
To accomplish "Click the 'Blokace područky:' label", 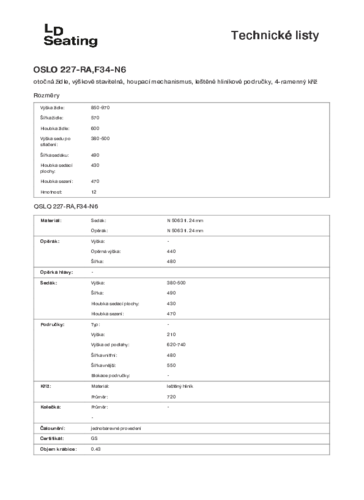I will click(x=110, y=376).
